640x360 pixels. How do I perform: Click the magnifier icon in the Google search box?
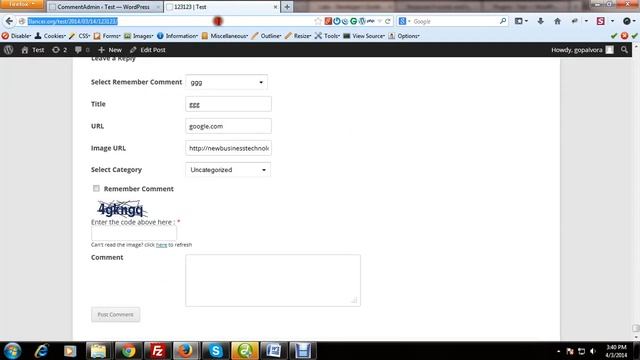tap(503, 21)
